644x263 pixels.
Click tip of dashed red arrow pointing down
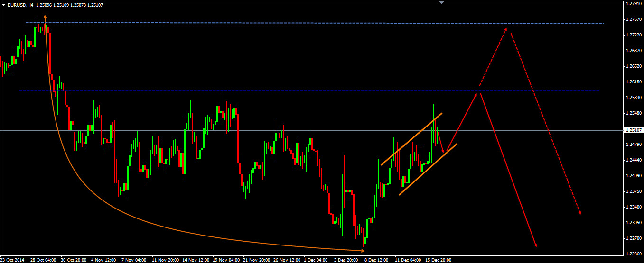[580, 213]
